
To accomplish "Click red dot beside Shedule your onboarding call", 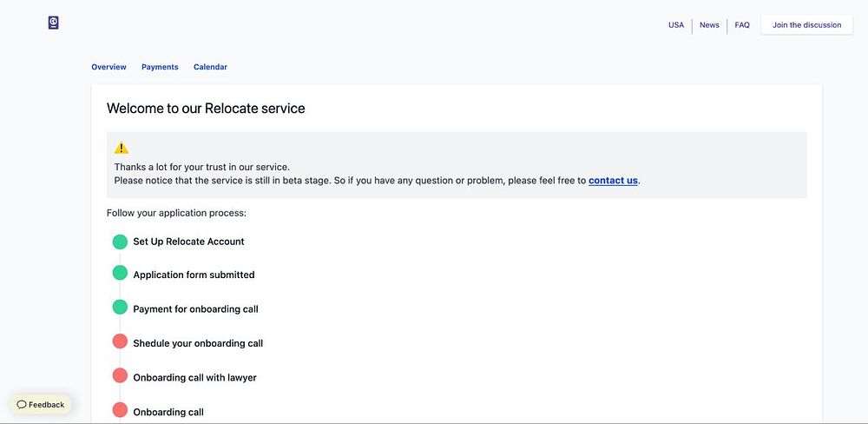I will [x=120, y=341].
